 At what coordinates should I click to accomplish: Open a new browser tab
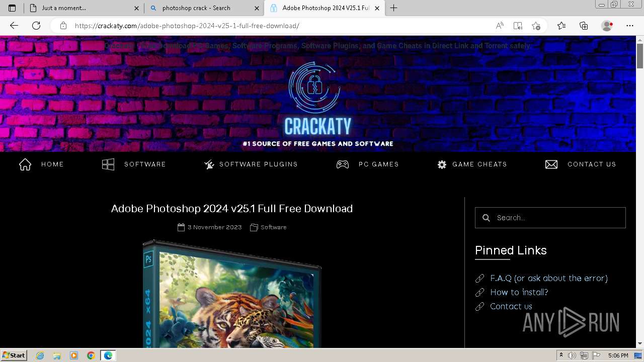[393, 8]
